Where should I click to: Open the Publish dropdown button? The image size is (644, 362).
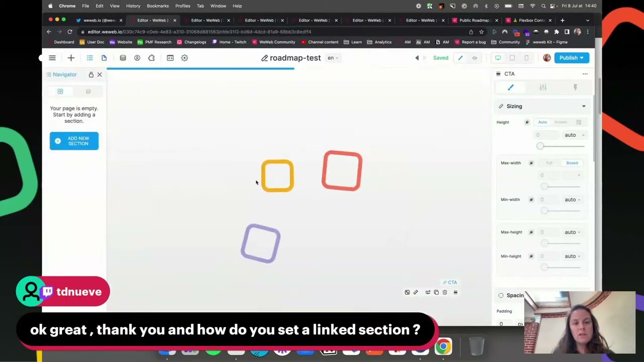pos(571,58)
